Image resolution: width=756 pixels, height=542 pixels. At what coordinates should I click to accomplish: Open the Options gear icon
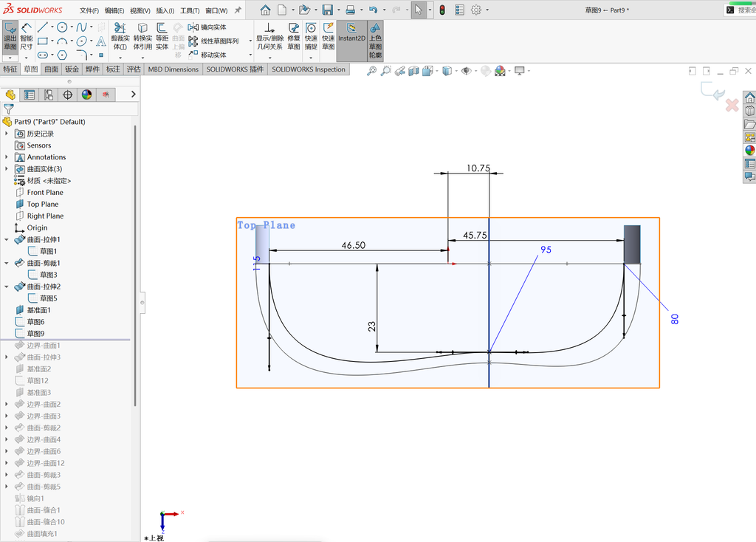click(476, 10)
